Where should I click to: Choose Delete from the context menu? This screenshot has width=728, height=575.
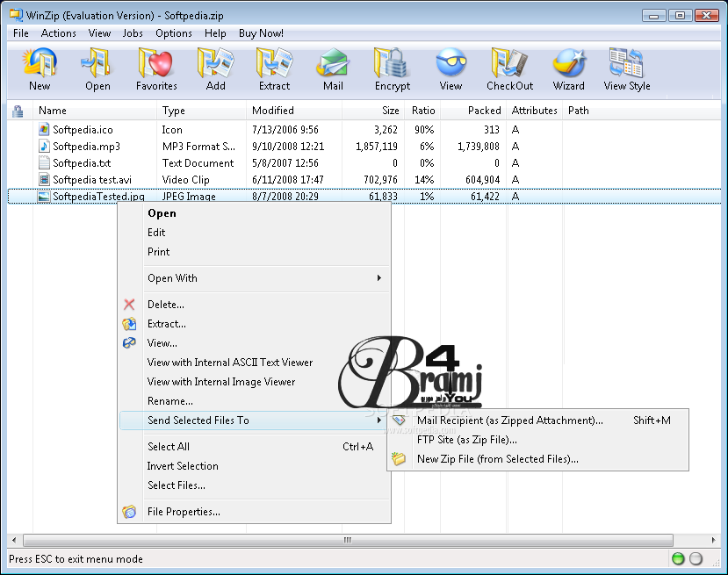point(165,305)
